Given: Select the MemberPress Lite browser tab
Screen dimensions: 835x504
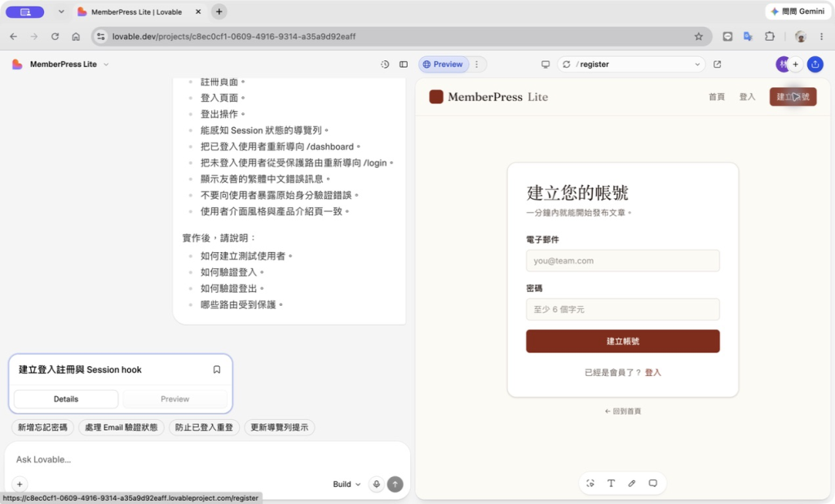Looking at the screenshot, I should (136, 11).
